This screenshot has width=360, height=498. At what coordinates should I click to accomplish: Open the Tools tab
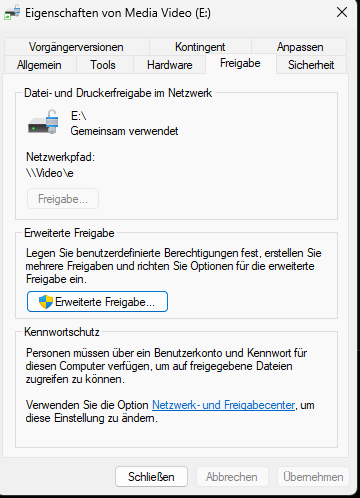pyautogui.click(x=103, y=65)
